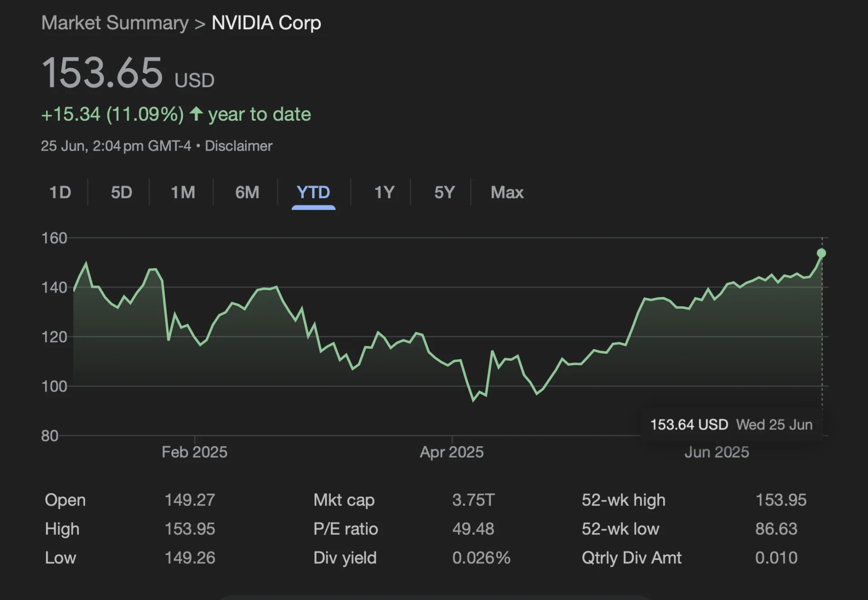The image size is (868, 600).
Task: Click the current price point on chart
Action: coord(821,253)
